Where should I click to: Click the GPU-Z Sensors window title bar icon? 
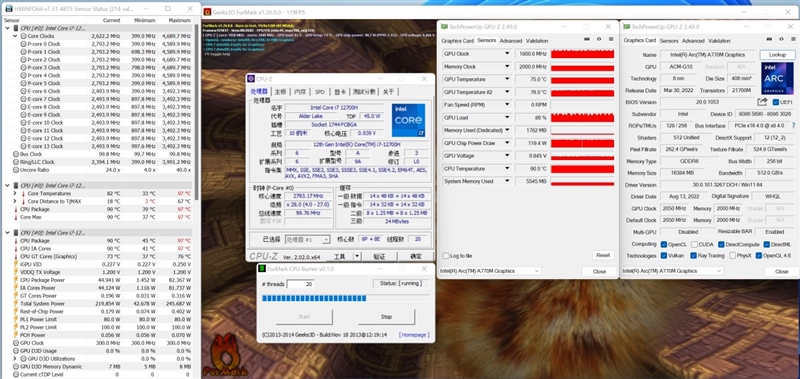444,27
